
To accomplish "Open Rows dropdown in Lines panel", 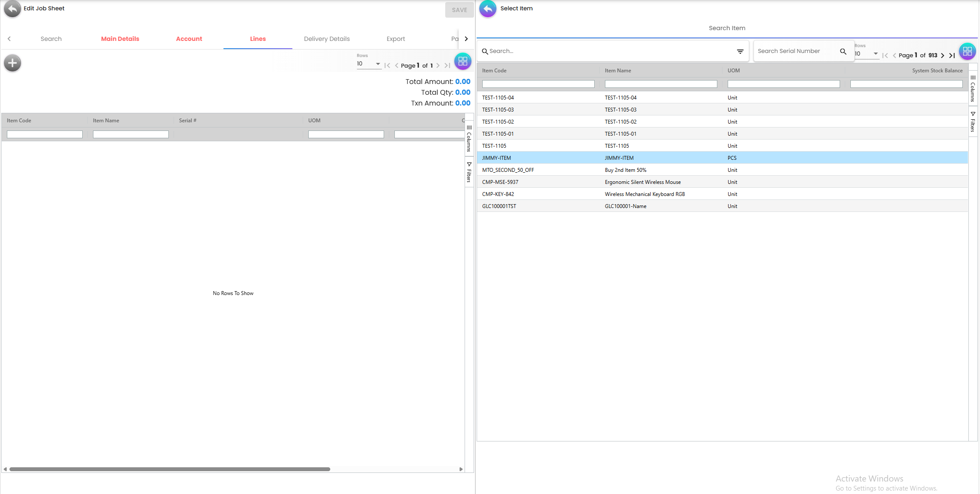I will coord(369,64).
